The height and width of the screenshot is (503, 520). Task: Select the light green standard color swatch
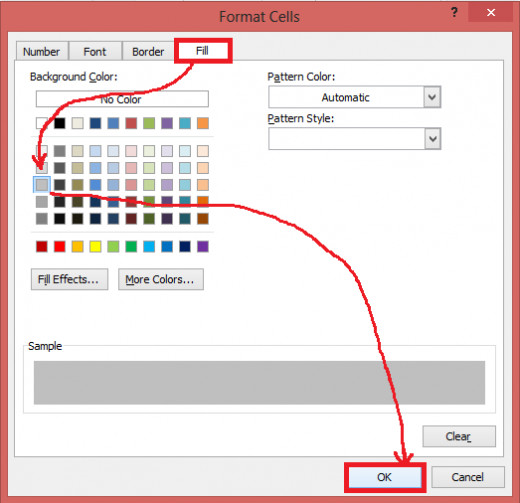tap(113, 247)
